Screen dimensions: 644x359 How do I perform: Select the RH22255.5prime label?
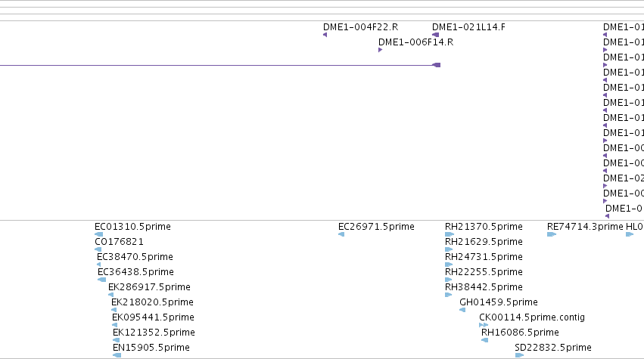[x=484, y=272]
